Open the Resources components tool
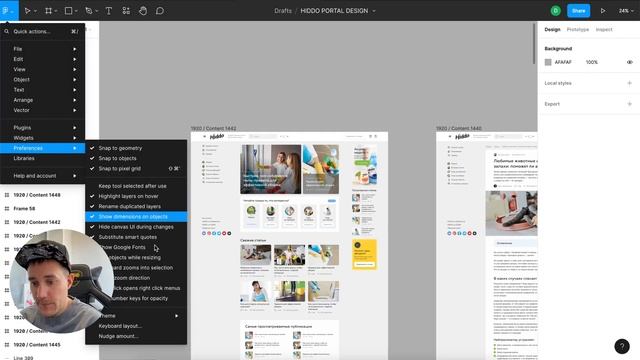This screenshot has height=360, width=640. point(126,11)
